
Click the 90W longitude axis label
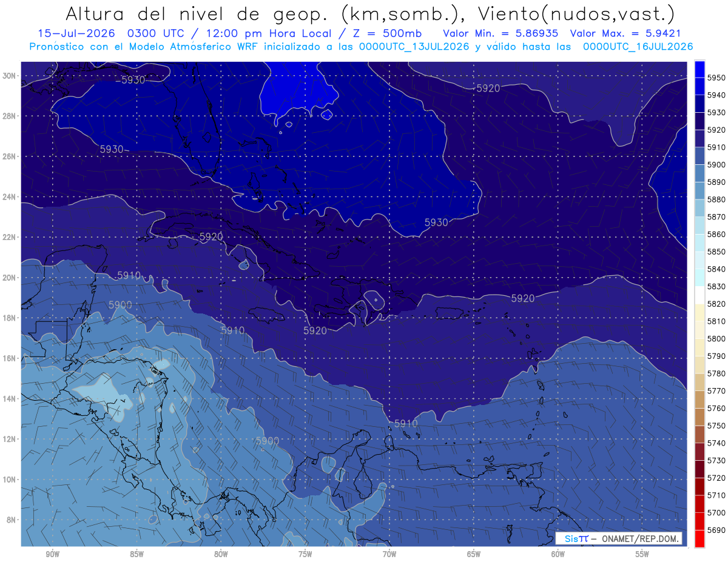coord(53,555)
